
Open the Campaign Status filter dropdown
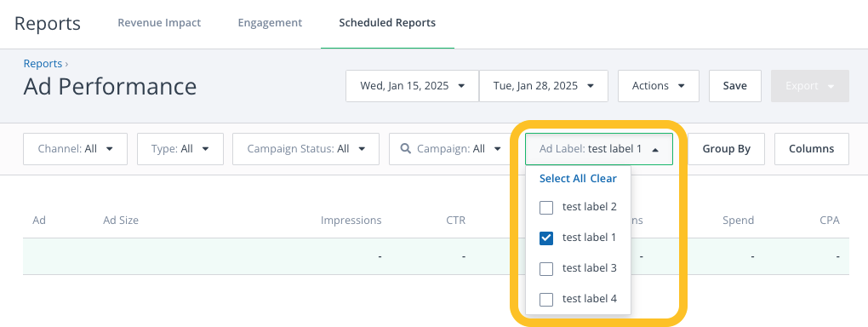coord(306,149)
